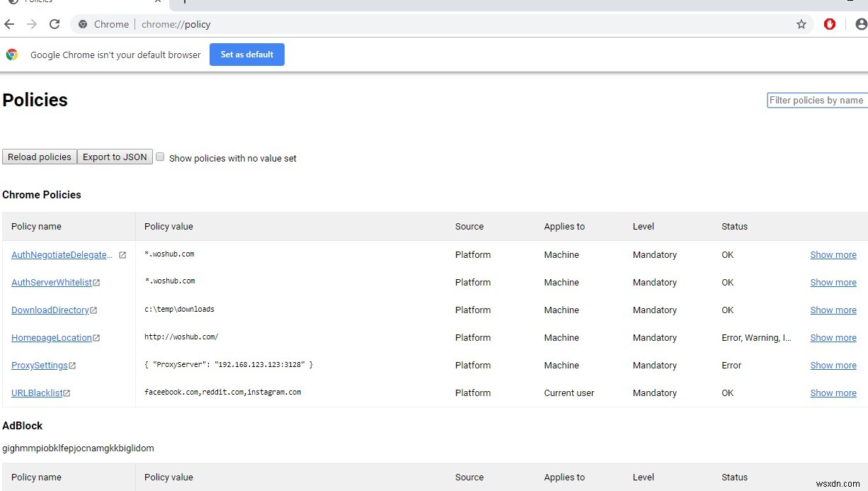This screenshot has width=868, height=491.
Task: Expand Show more for AuthServerWhitelist
Action: pos(833,282)
